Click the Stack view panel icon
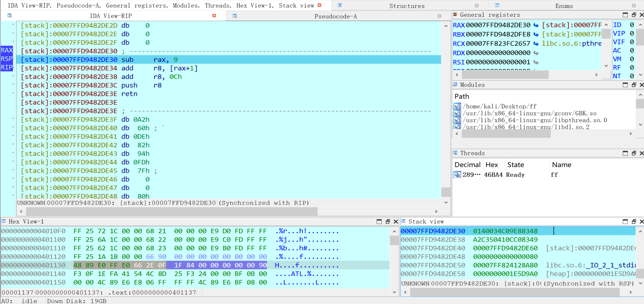644x304 pixels. coord(403,221)
